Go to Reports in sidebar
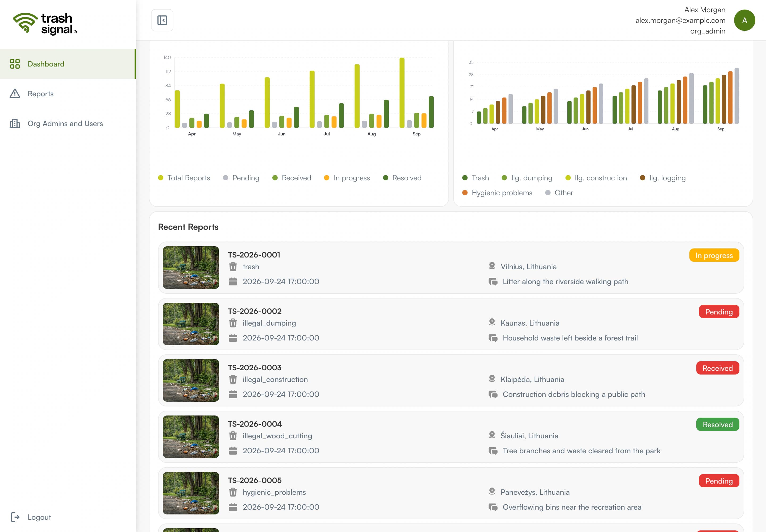 68,94
